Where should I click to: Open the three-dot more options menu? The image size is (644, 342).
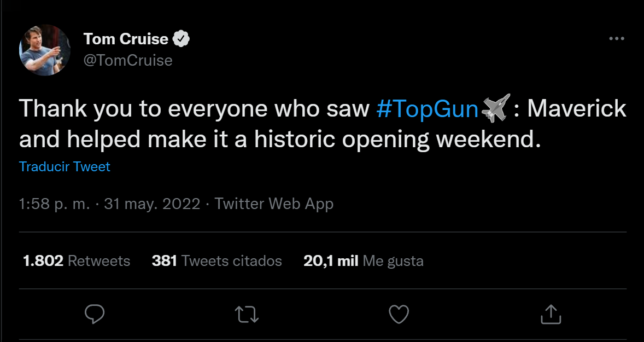[616, 39]
